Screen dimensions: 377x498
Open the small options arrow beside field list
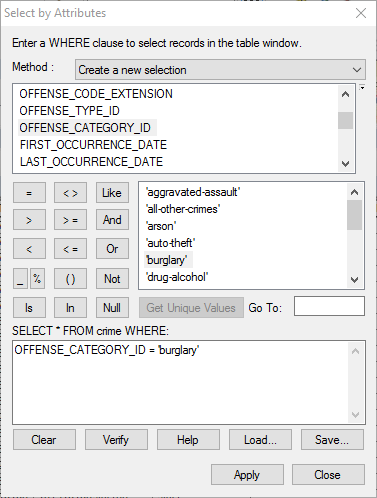(362, 88)
